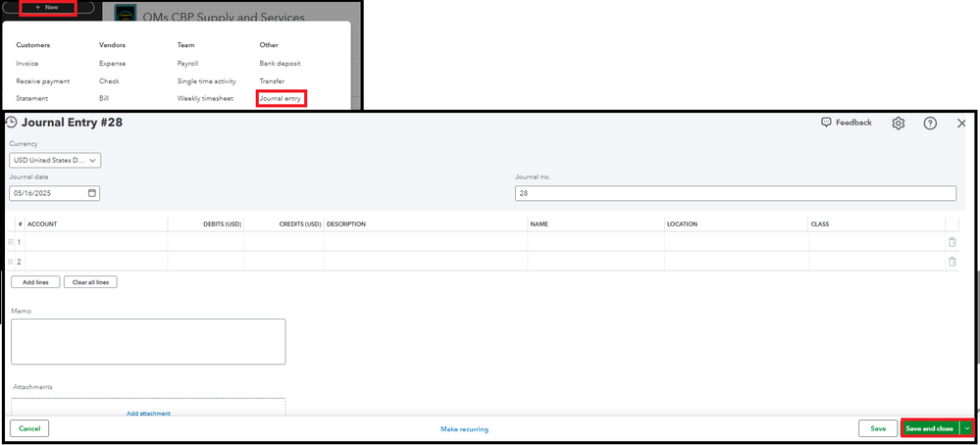The height and width of the screenshot is (445, 980).
Task: Click the Save button
Action: point(878,428)
